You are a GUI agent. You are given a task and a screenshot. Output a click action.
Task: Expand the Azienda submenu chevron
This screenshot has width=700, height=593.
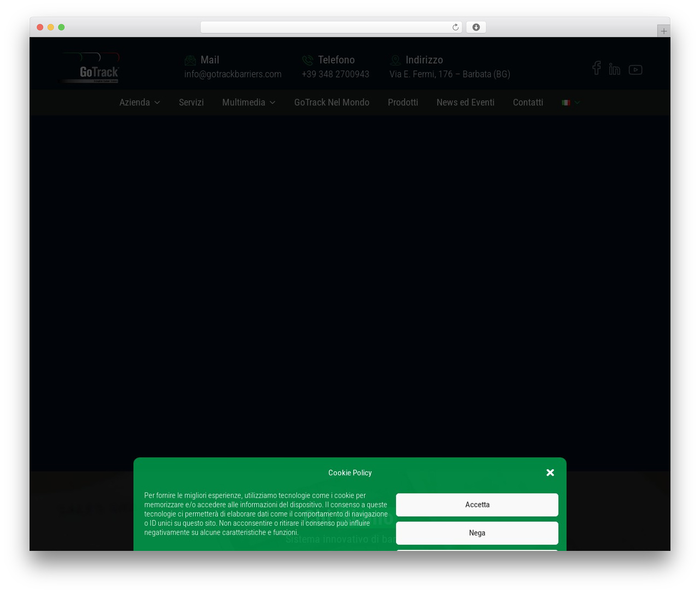(x=157, y=103)
